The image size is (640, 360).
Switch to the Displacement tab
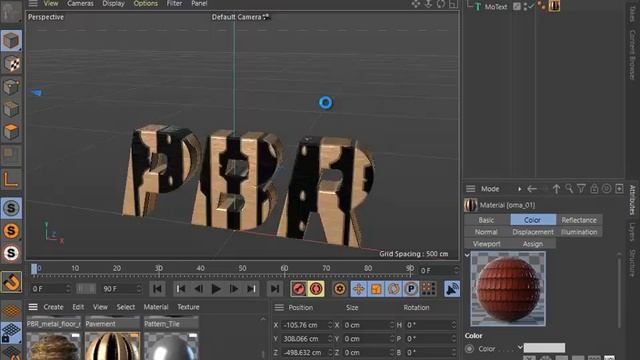click(533, 232)
